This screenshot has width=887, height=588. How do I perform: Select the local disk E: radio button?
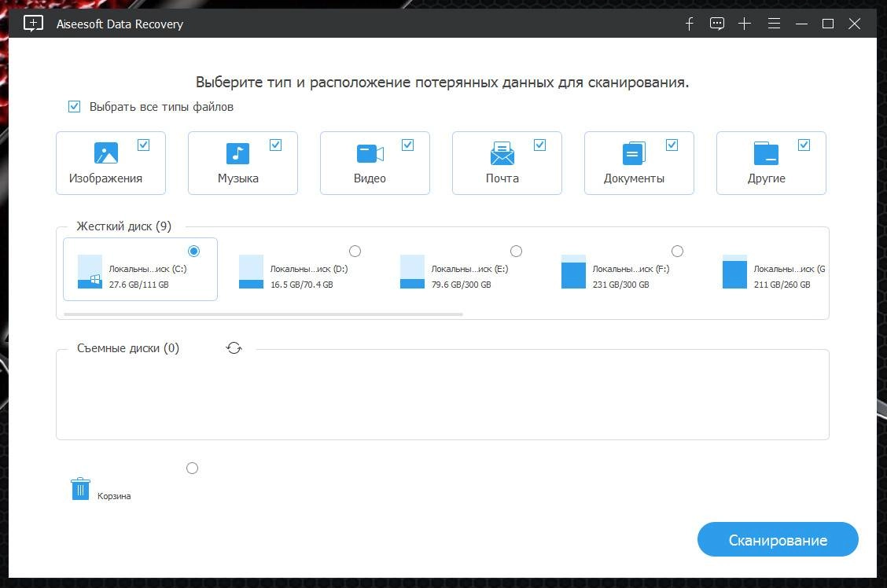point(516,251)
